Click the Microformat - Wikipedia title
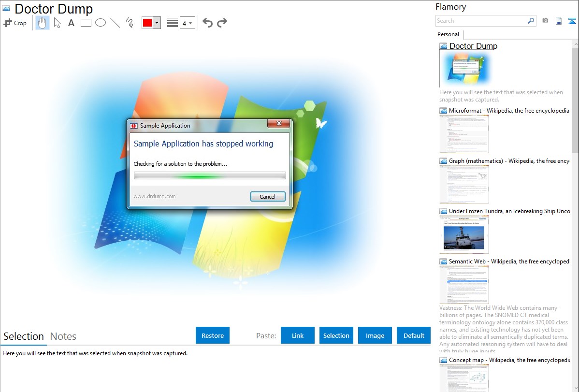The width and height of the screenshot is (579, 392). (x=509, y=111)
